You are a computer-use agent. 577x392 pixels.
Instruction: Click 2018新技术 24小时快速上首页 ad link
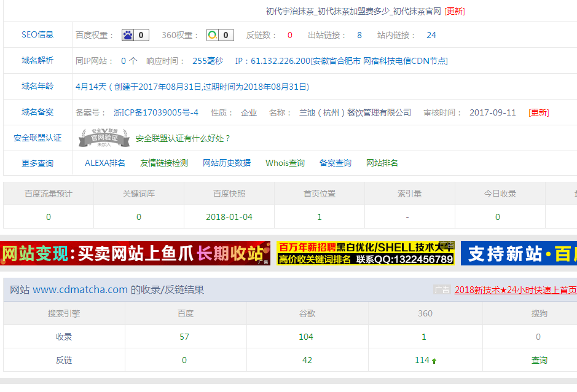516,290
